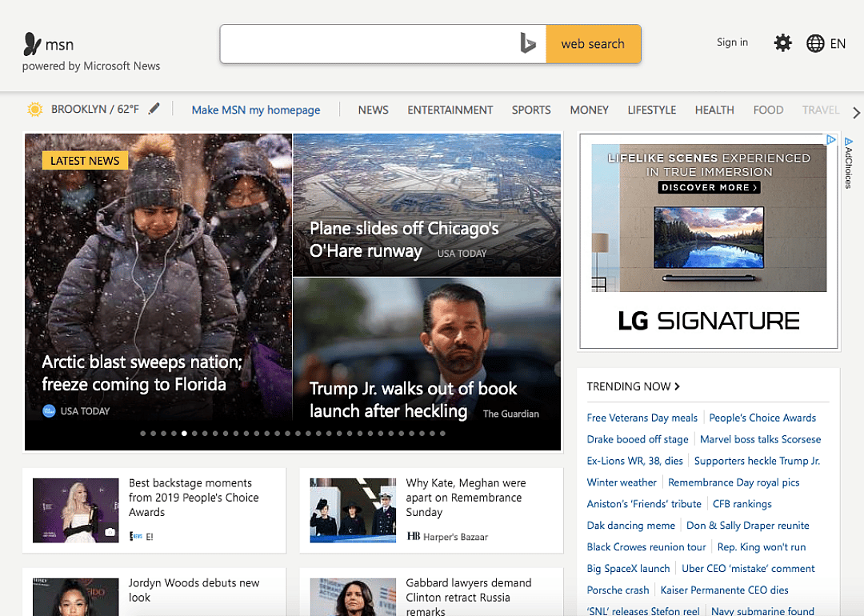Image resolution: width=864 pixels, height=616 pixels.
Task: Open the FOOD section
Action: 768,110
